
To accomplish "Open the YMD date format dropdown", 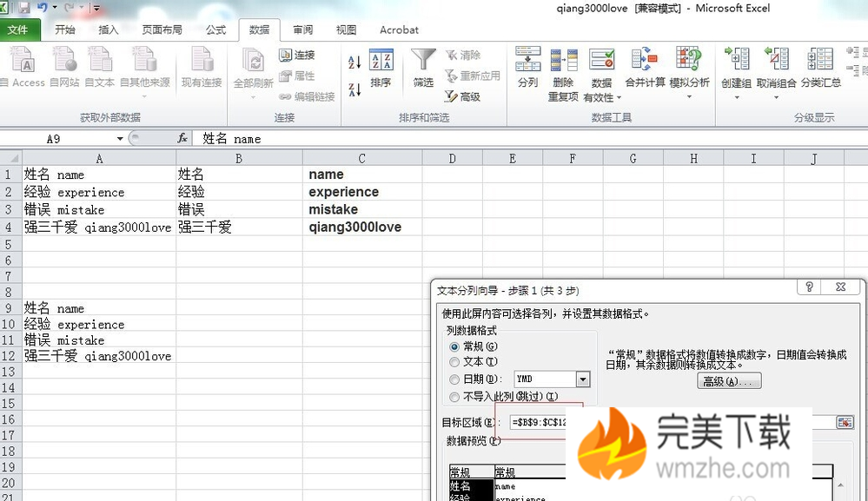I will (583, 379).
